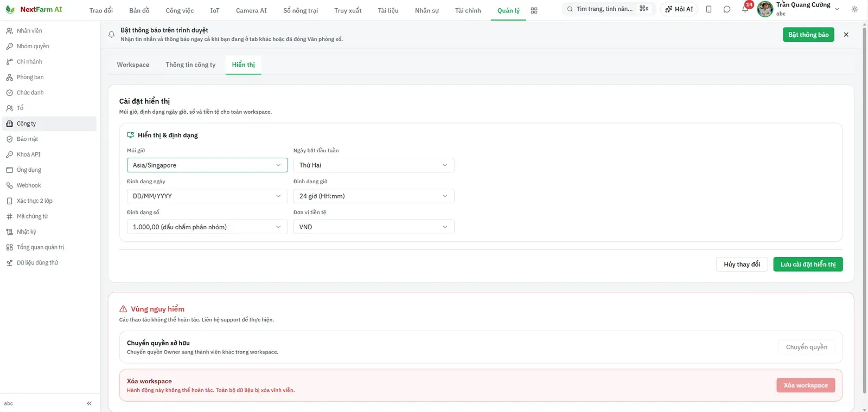Go to Chi nhánh in the sidebar
The image size is (868, 412).
point(49,62)
